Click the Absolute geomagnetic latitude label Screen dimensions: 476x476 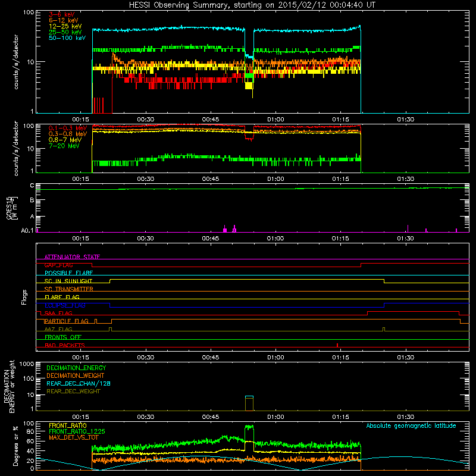411,425
